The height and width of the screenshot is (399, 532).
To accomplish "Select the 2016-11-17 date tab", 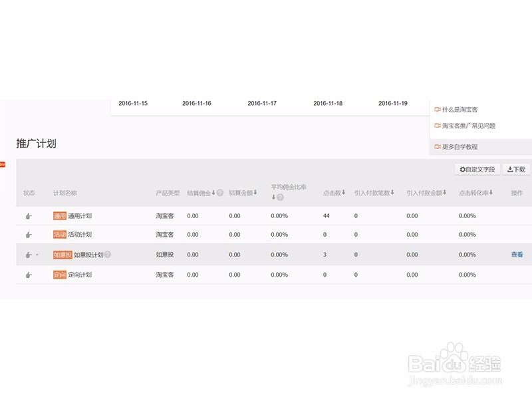I will pos(262,103).
